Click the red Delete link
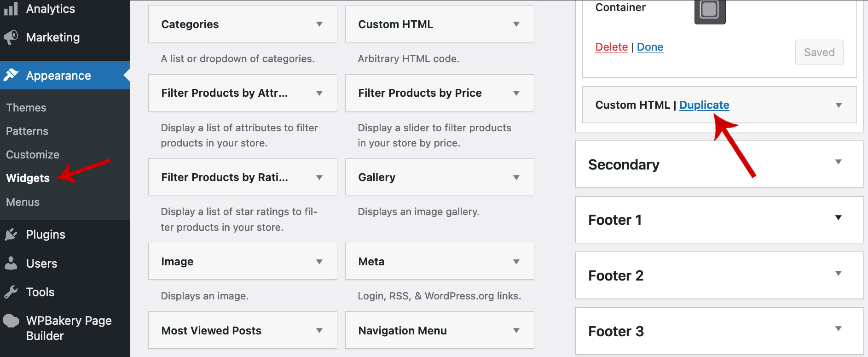The image size is (868, 357). click(x=611, y=47)
